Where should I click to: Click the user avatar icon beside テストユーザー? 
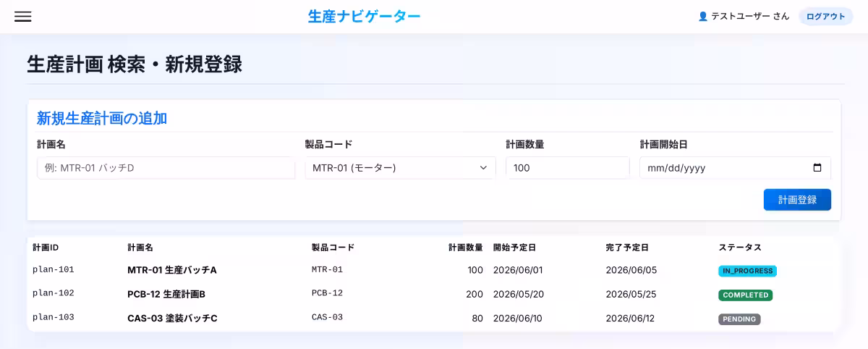tap(702, 16)
